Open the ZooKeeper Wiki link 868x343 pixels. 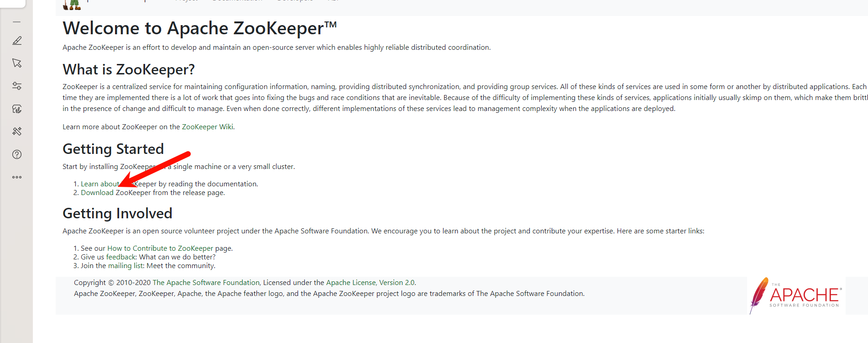pos(208,127)
